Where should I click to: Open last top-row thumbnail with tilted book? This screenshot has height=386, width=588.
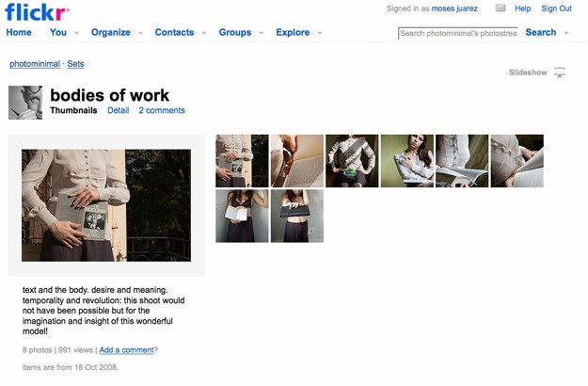click(x=517, y=161)
